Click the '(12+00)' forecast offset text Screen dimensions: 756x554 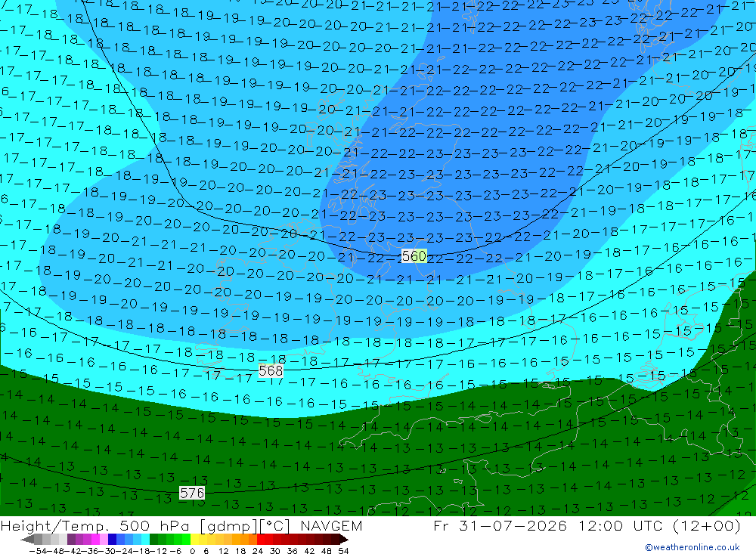[x=706, y=525]
